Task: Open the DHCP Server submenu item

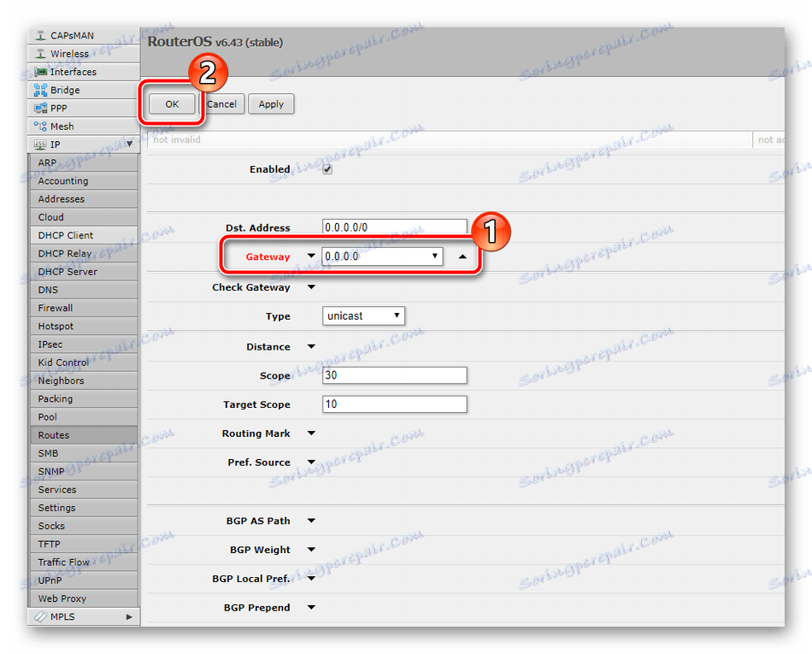Action: click(85, 271)
